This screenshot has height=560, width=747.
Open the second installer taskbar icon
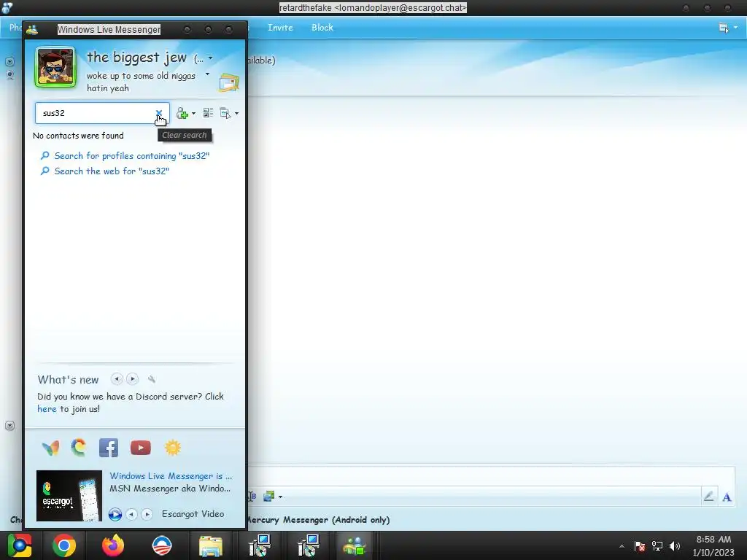[x=309, y=545]
